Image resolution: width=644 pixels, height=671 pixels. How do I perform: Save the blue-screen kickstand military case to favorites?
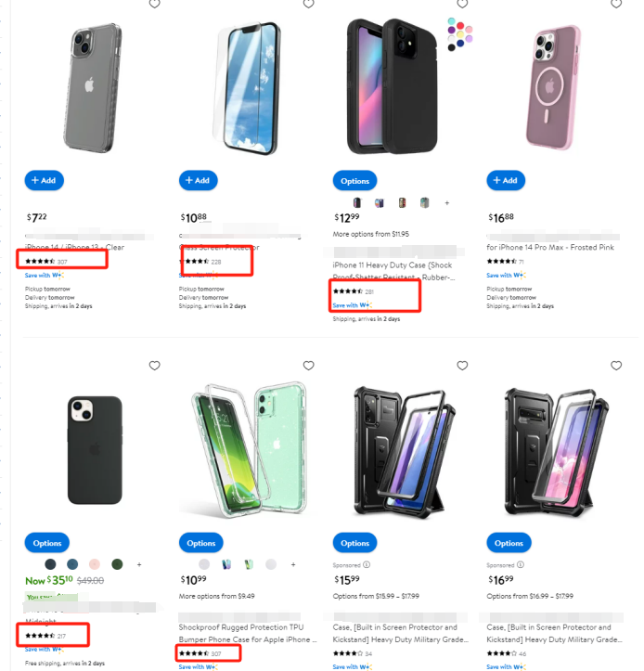click(463, 366)
